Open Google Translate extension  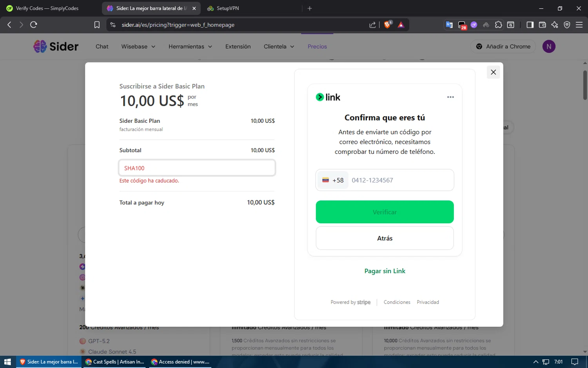449,25
